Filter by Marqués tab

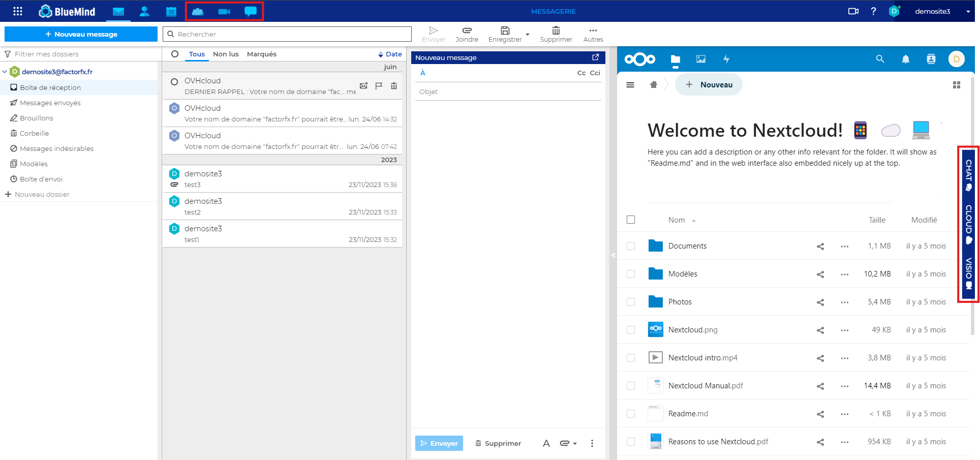click(262, 54)
